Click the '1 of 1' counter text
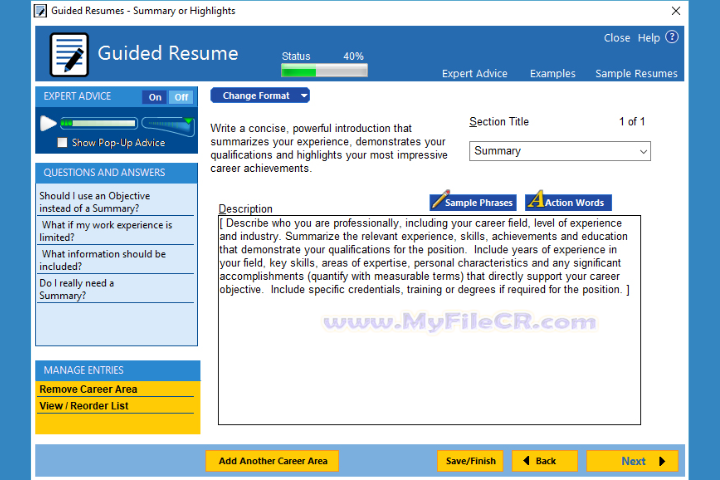The width and height of the screenshot is (720, 480). [x=632, y=122]
